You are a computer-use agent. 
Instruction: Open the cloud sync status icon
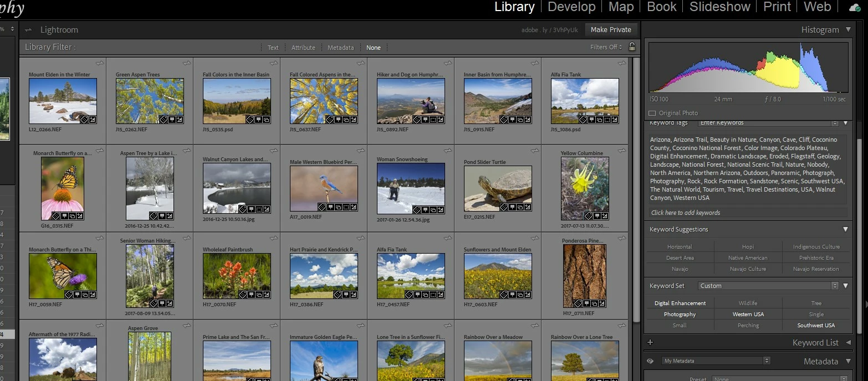(x=855, y=7)
